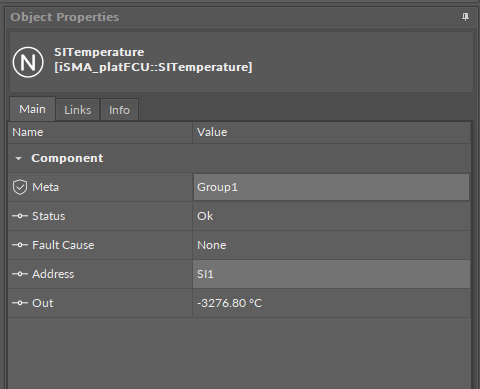Collapse the Component section arrow

[19, 159]
